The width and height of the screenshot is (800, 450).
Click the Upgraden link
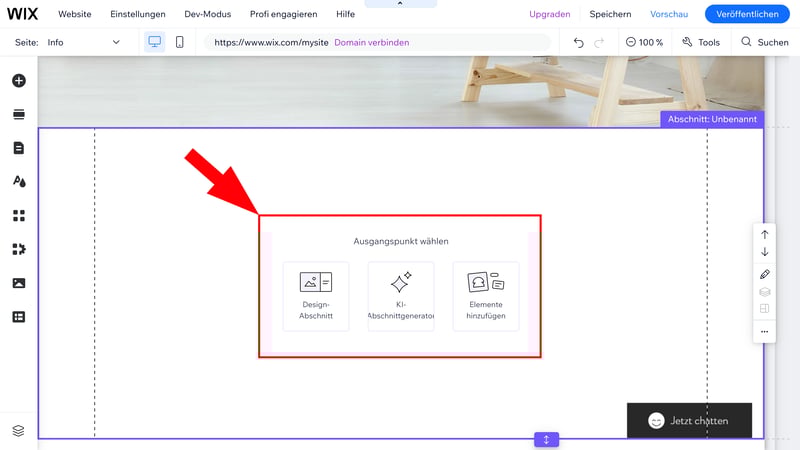tap(549, 14)
